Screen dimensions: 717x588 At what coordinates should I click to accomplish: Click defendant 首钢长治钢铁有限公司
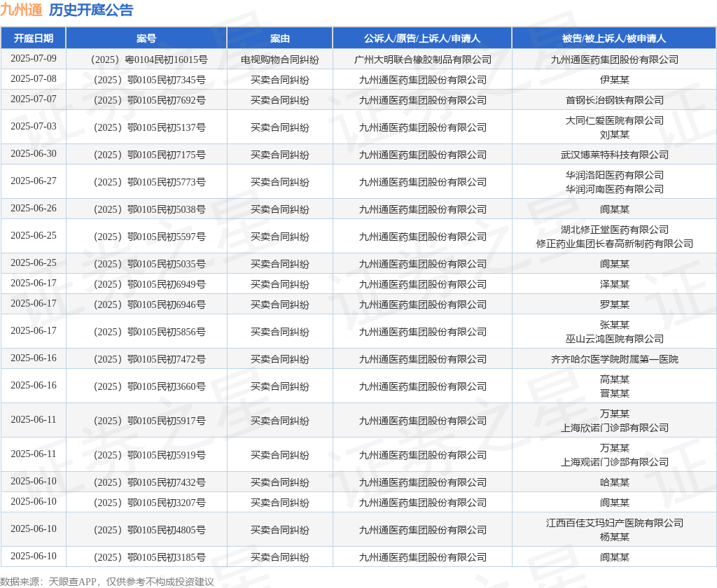click(x=615, y=100)
